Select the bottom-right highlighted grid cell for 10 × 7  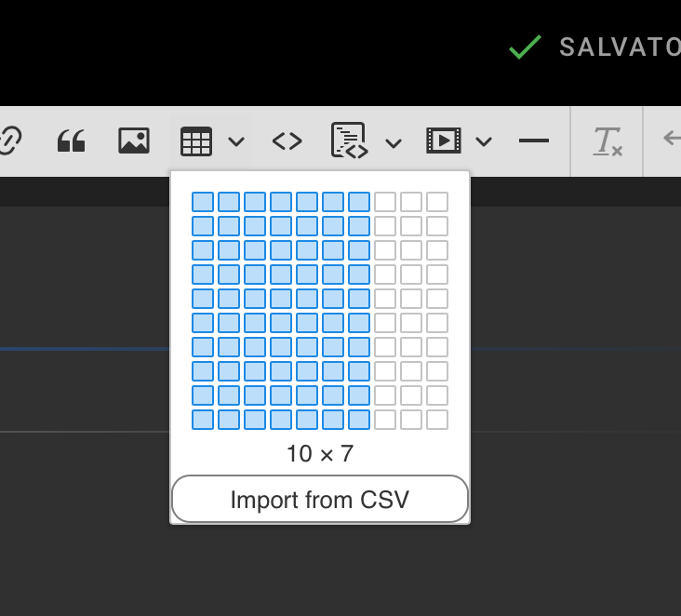359,420
